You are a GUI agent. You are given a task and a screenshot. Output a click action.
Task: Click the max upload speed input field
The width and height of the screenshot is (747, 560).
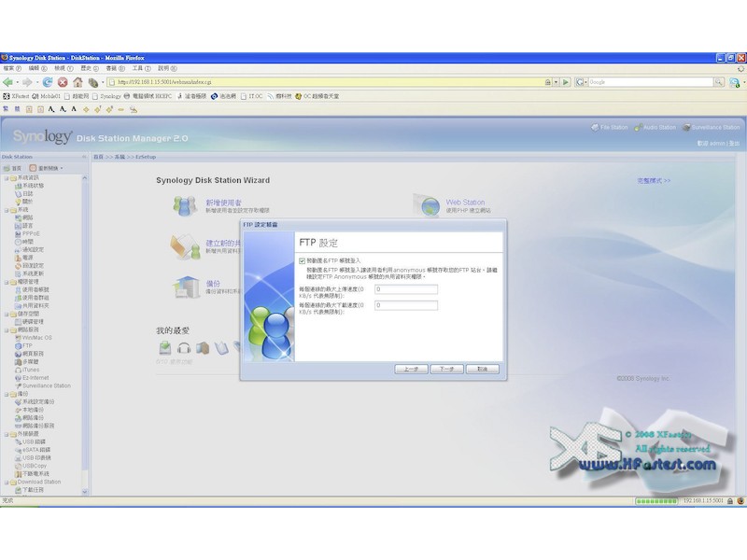[x=406, y=289]
